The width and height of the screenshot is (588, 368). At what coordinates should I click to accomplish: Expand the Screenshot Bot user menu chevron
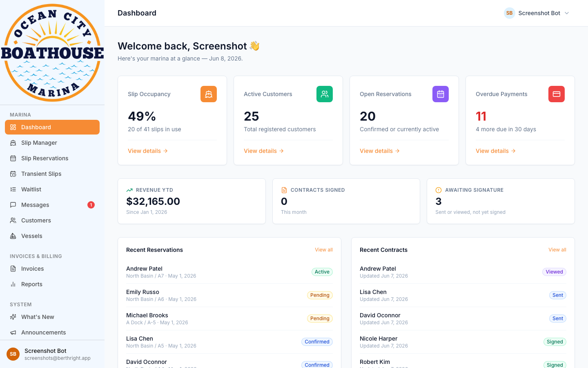point(567,13)
